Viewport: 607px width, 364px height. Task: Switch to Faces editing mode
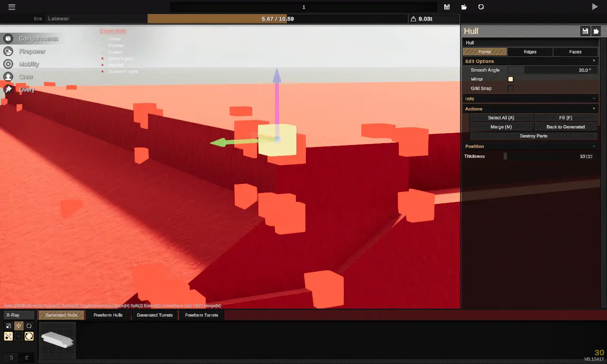tap(575, 52)
